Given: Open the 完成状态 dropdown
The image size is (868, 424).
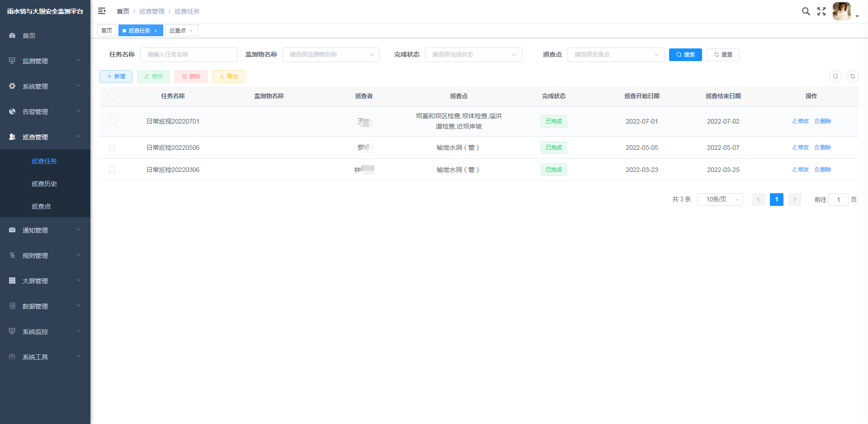Looking at the screenshot, I should click(x=473, y=55).
